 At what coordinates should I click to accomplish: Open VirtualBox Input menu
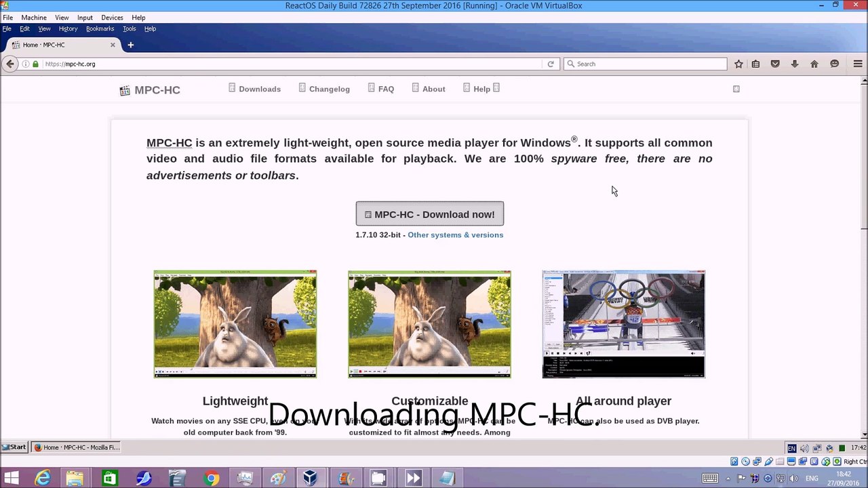[x=85, y=18]
